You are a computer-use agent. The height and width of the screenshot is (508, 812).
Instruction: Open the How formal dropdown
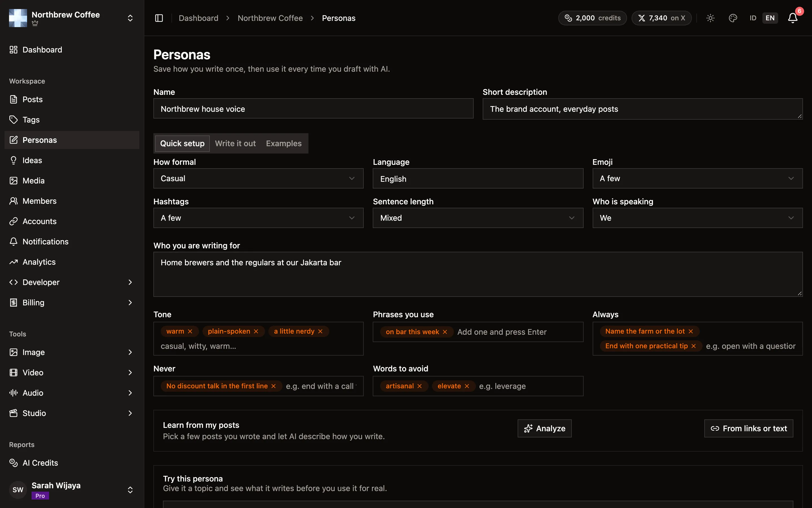point(258,178)
